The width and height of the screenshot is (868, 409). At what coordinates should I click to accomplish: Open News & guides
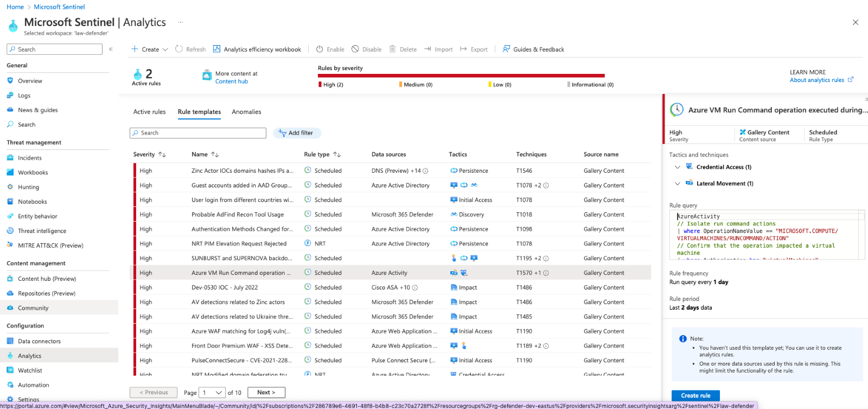[37, 110]
